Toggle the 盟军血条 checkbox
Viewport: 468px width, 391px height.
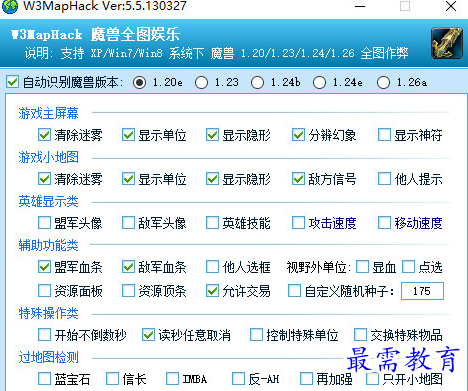pos(44,267)
